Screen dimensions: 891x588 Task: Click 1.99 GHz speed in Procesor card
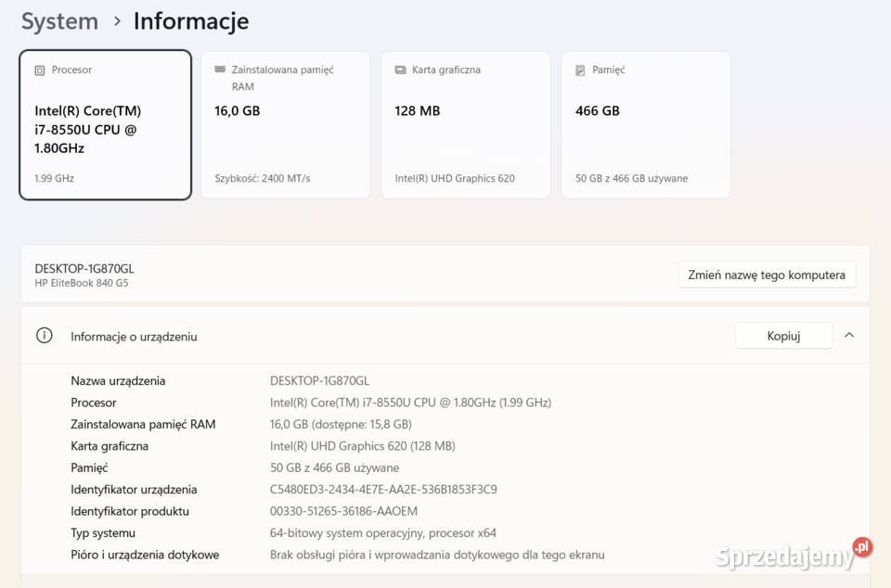click(x=54, y=178)
